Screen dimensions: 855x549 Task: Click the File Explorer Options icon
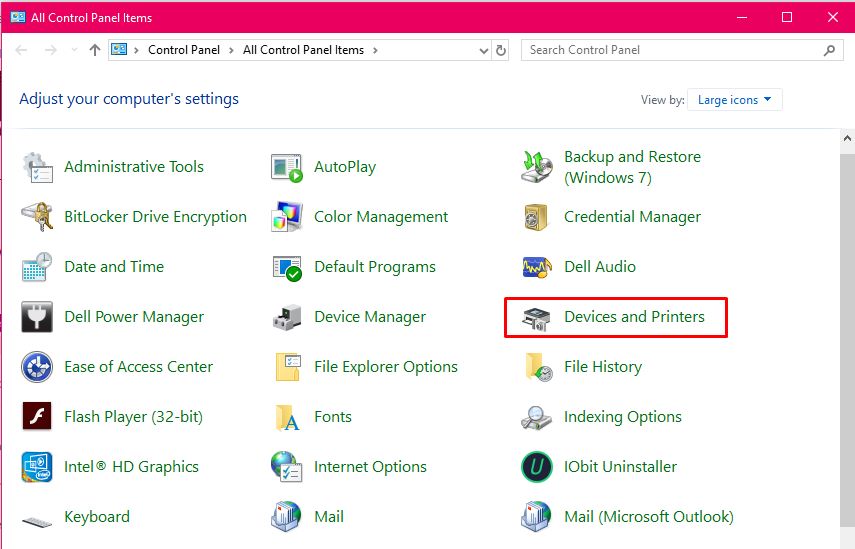coord(288,367)
